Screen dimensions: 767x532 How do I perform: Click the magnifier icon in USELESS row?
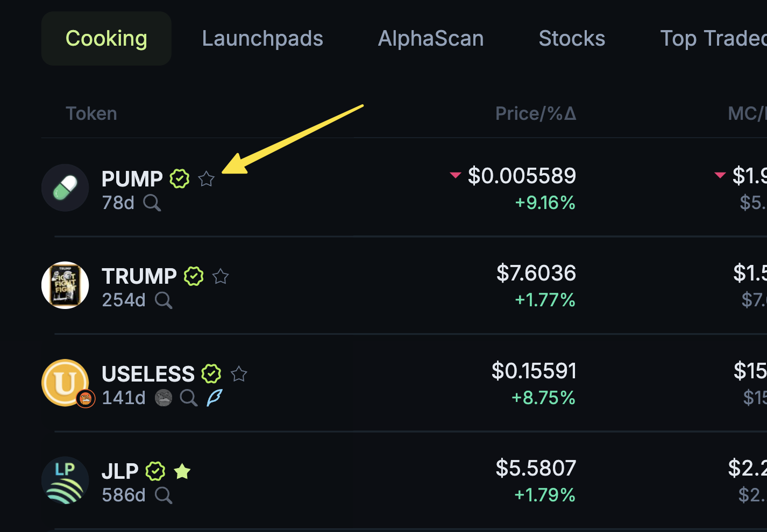[188, 398]
